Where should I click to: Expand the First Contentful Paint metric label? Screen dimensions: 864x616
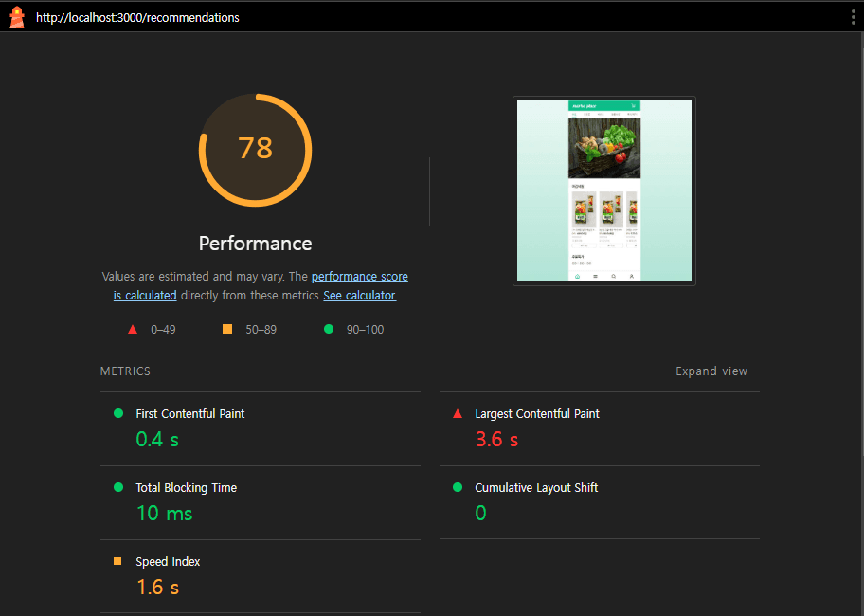pos(190,413)
